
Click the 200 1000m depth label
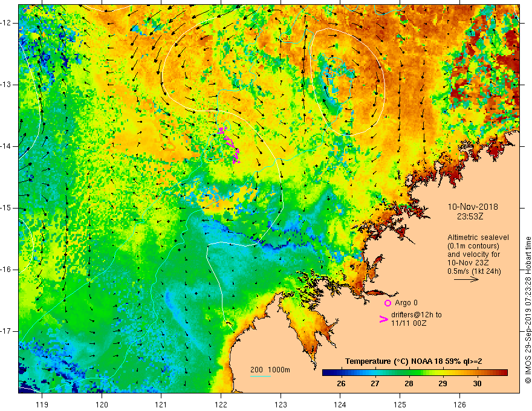tap(270, 370)
